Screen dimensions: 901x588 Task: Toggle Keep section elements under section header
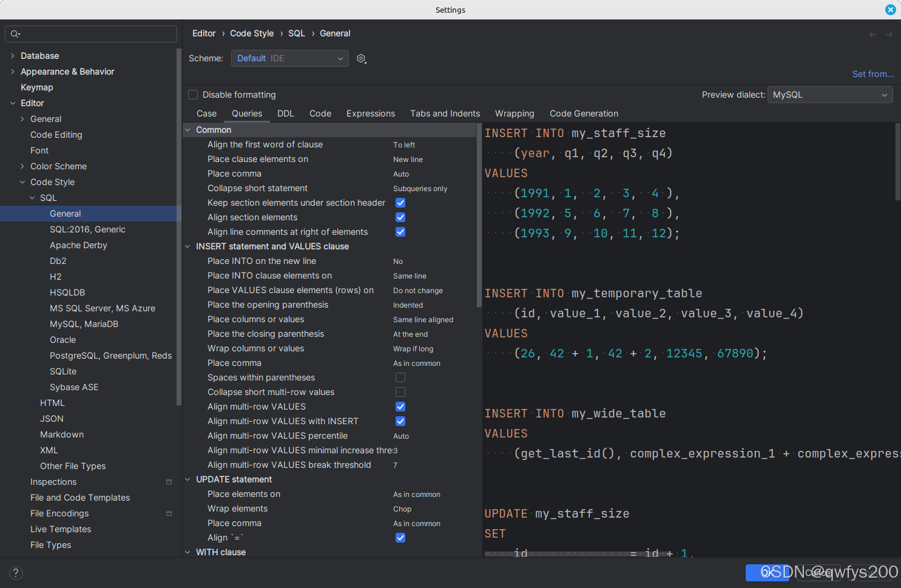pos(400,203)
